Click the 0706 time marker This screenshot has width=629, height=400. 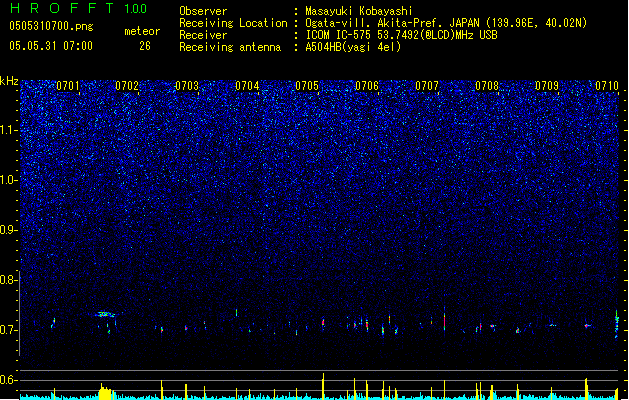(x=367, y=86)
